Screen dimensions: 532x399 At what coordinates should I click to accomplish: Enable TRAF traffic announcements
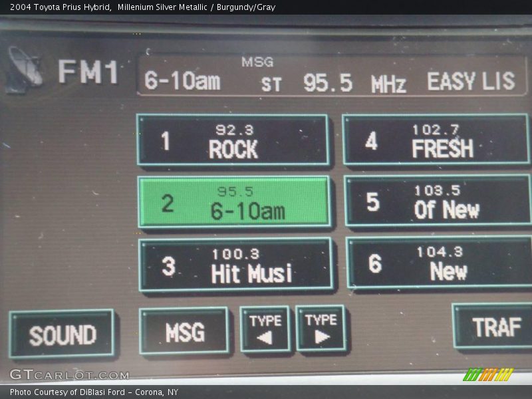coord(493,327)
